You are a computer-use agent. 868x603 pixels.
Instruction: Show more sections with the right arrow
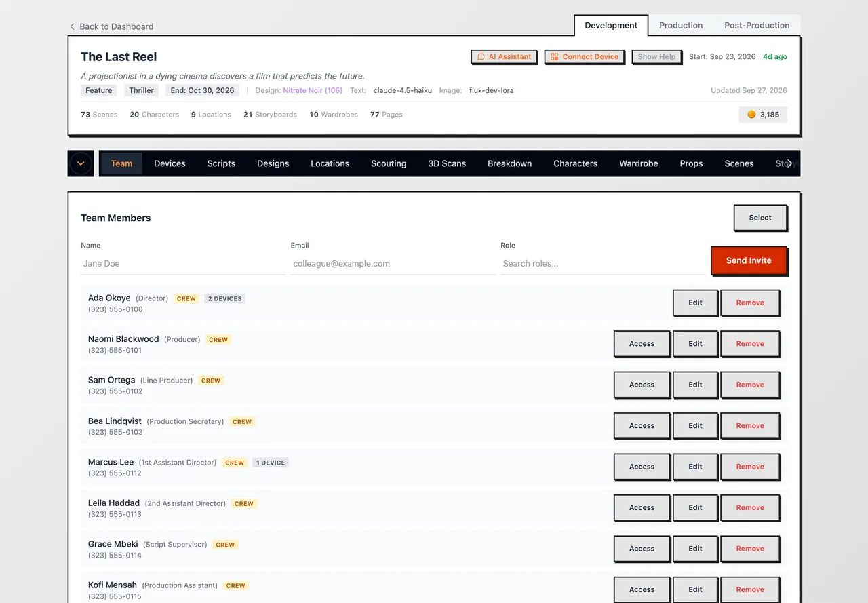789,163
